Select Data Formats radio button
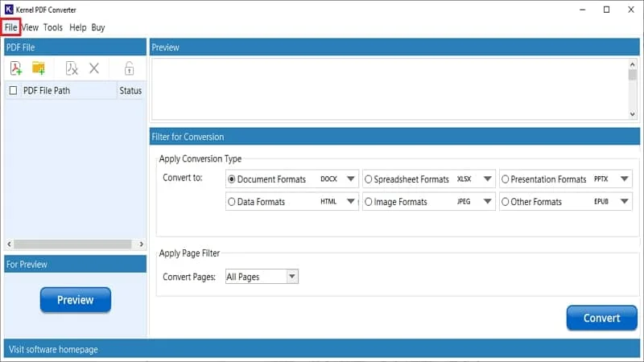644x362 pixels. (232, 202)
